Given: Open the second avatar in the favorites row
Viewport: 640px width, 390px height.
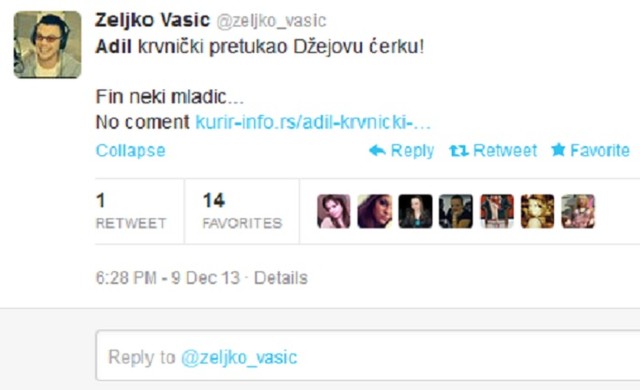Looking at the screenshot, I should [375, 211].
